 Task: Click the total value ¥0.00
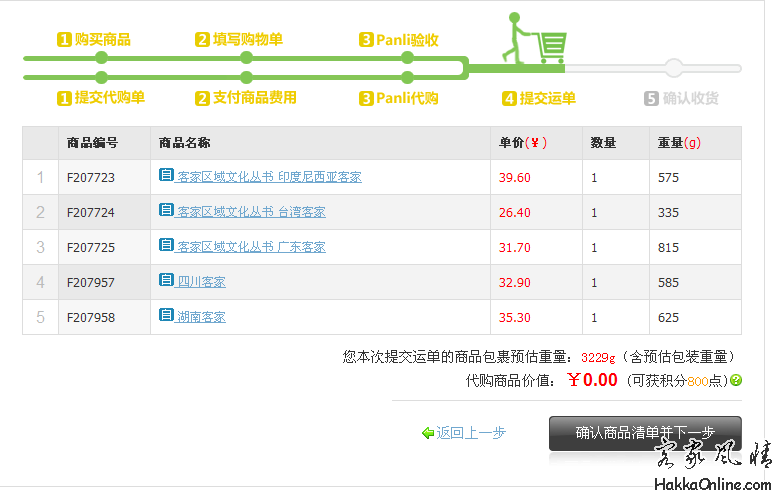(x=592, y=380)
